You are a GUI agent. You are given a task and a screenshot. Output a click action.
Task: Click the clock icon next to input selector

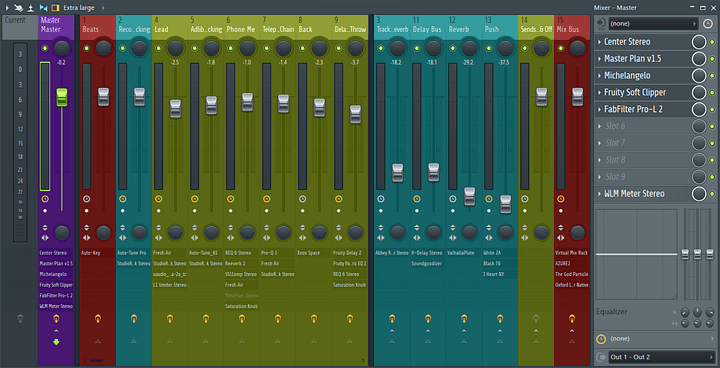707,23
